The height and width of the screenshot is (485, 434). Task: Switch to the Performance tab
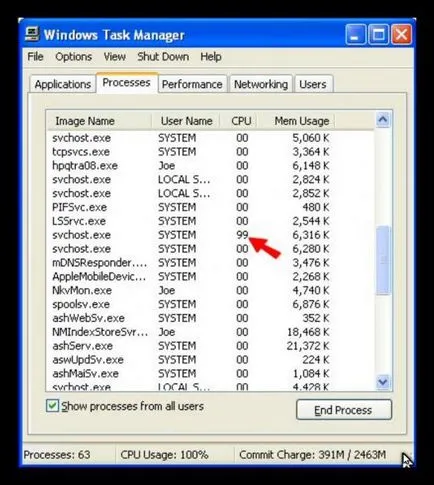[x=192, y=84]
